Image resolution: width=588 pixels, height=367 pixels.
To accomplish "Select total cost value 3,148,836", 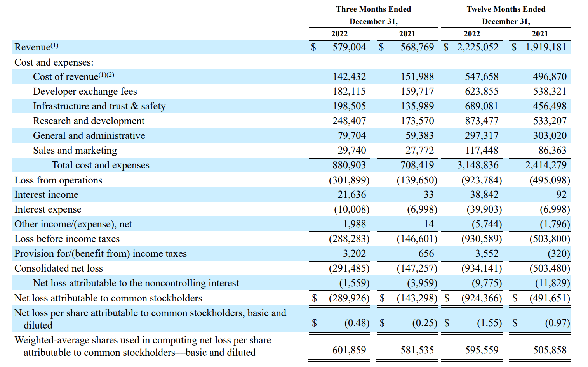I will [x=478, y=165].
